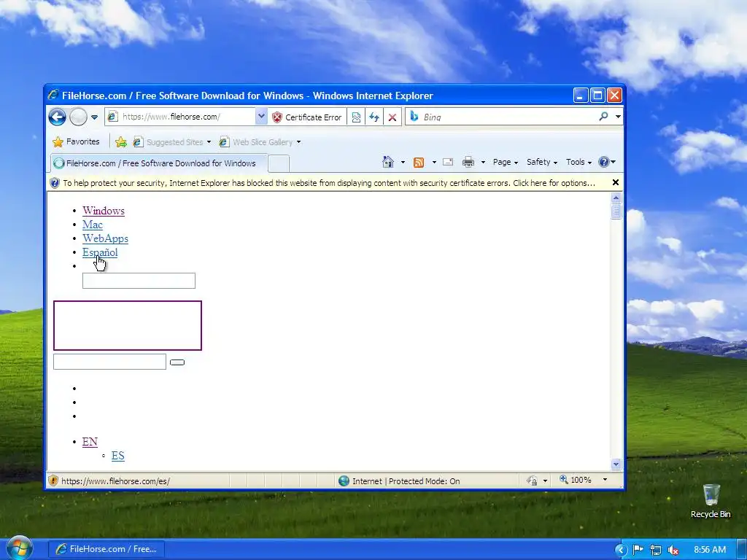The height and width of the screenshot is (560, 747).
Task: Maximize the Internet Explorer window
Action: point(597,96)
